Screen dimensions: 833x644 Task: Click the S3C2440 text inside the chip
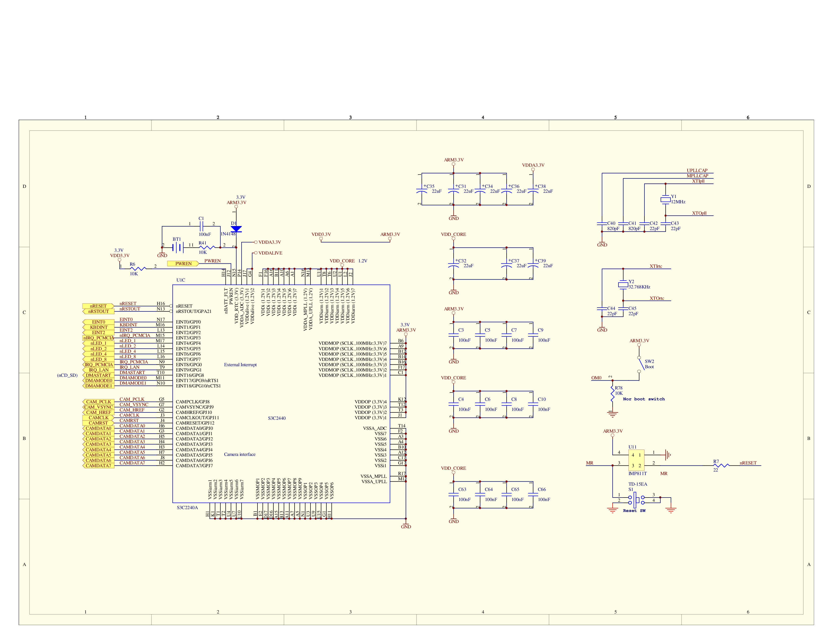(276, 418)
